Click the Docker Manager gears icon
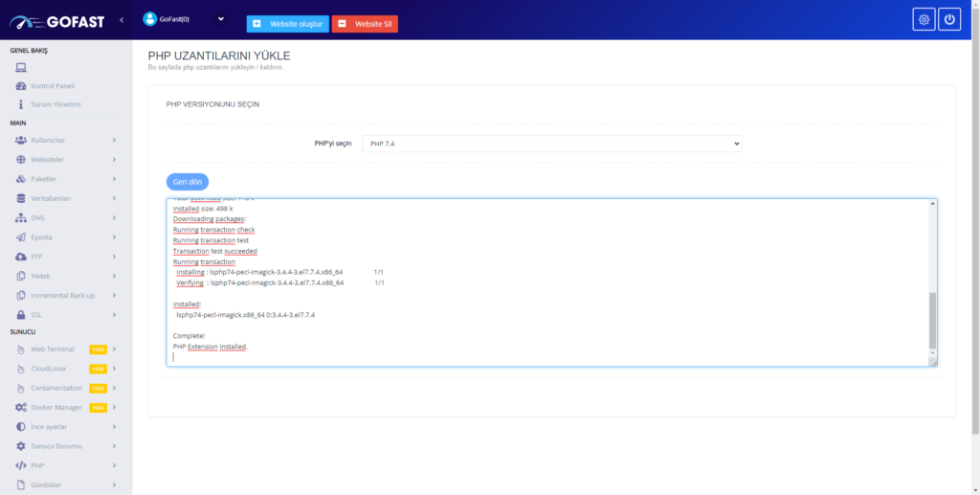 coord(21,407)
